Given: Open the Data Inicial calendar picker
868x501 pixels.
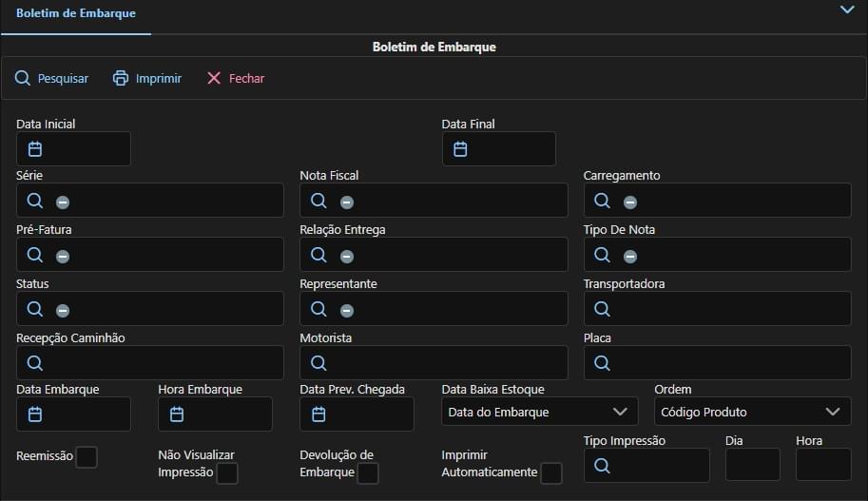Looking at the screenshot, I should [x=35, y=148].
